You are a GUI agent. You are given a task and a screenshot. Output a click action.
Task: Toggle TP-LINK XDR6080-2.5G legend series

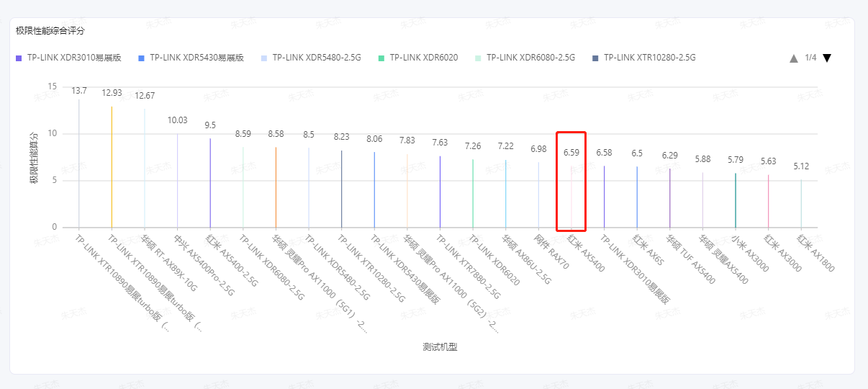point(525,58)
